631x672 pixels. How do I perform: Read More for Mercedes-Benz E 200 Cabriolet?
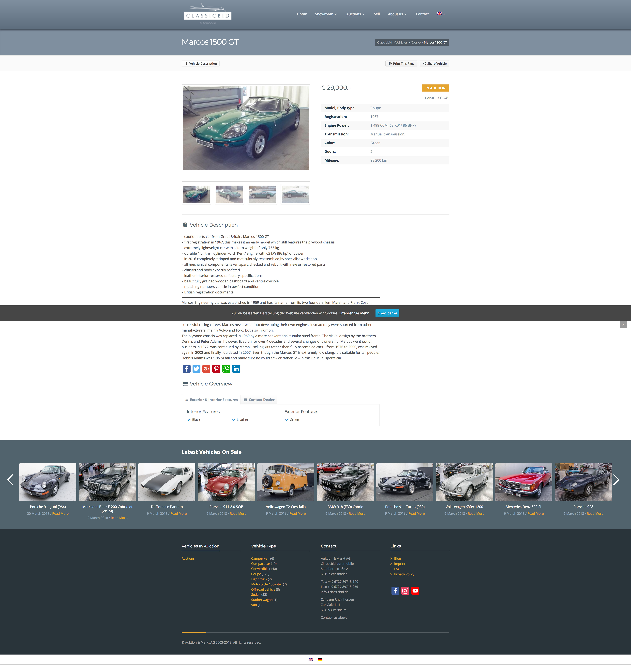pos(119,518)
